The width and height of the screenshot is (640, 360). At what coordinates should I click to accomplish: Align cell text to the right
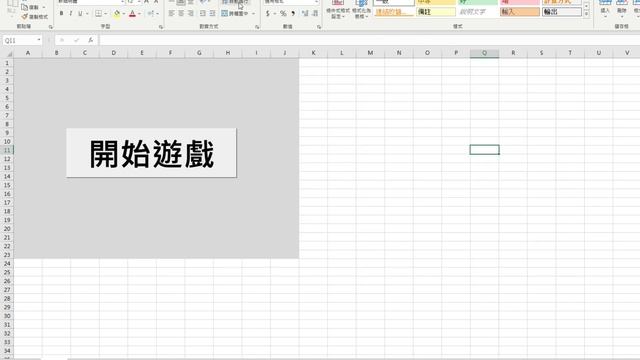(x=190, y=13)
